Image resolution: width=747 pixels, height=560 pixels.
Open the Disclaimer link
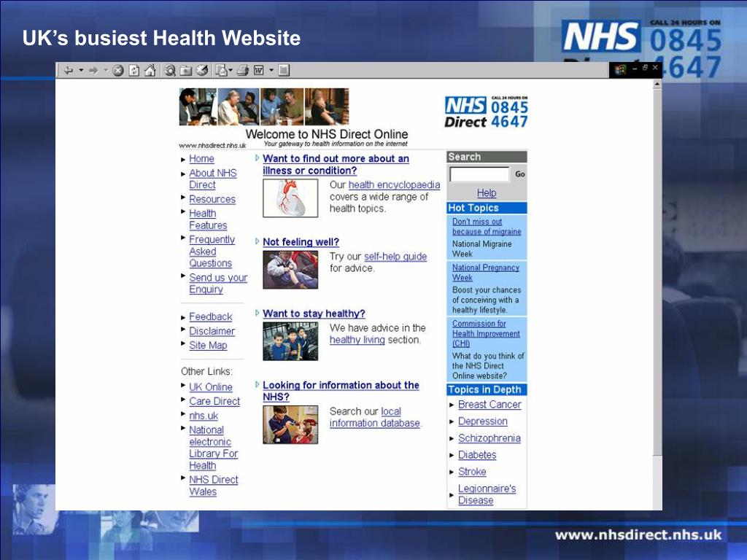tap(212, 331)
